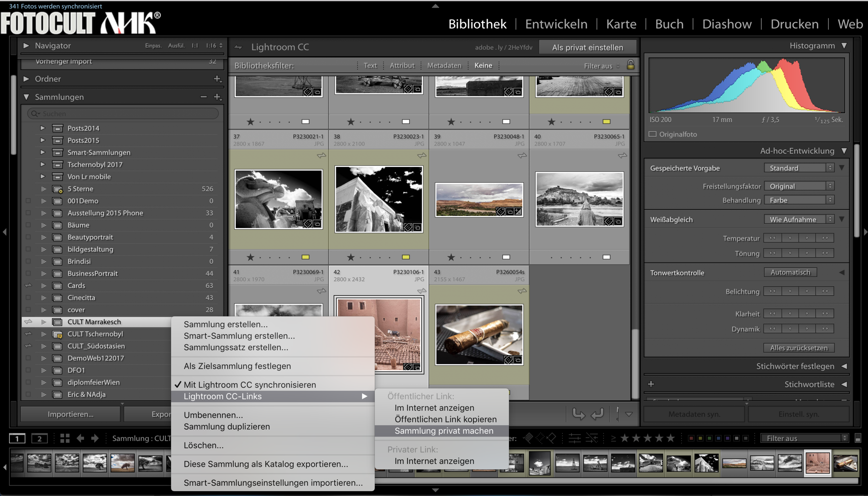Select the Metadaten library filter
This screenshot has width=868, height=496.
444,65
